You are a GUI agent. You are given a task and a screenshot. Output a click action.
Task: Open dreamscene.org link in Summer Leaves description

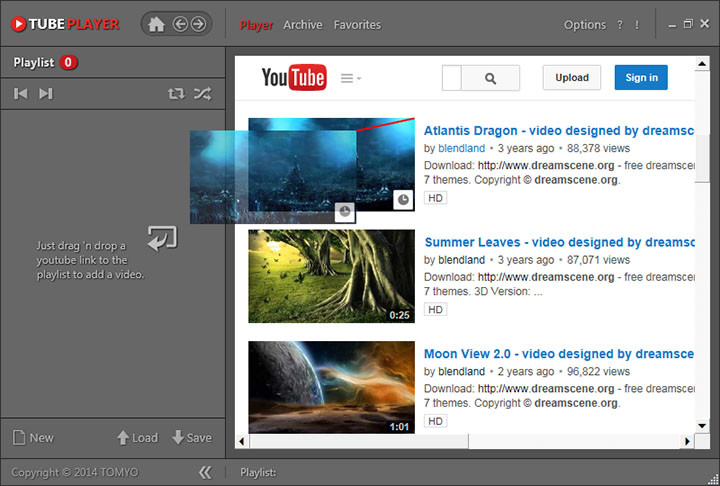point(546,277)
